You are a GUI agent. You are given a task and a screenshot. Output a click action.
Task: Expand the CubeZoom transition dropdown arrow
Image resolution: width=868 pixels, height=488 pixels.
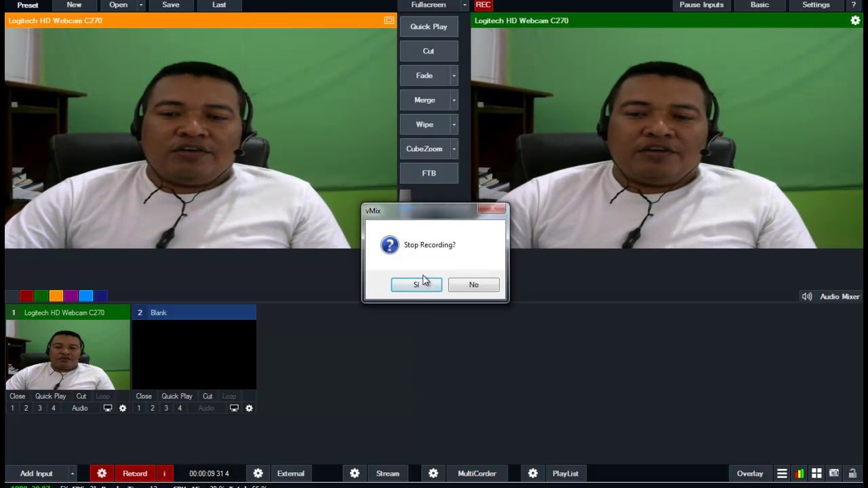point(454,148)
